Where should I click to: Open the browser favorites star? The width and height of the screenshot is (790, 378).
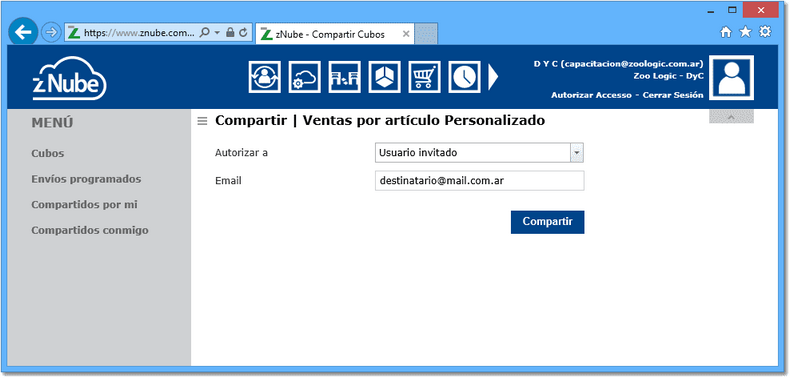[x=745, y=32]
